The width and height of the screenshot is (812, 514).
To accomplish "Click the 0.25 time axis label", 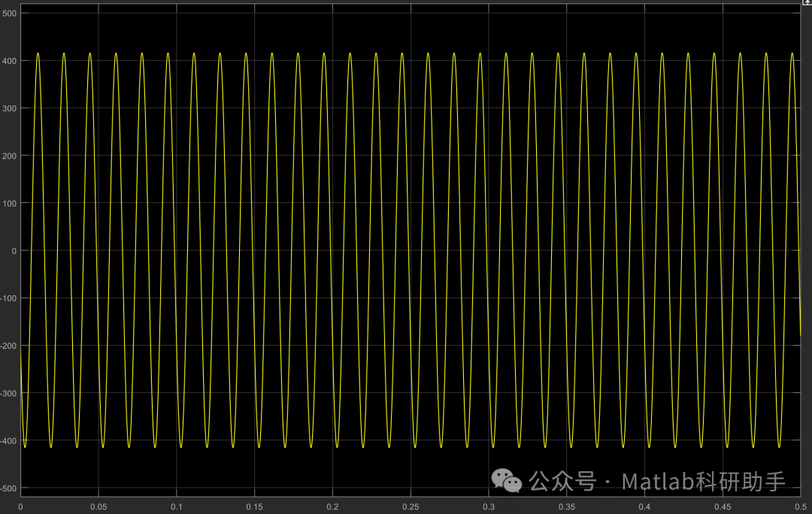I will 411,506.
